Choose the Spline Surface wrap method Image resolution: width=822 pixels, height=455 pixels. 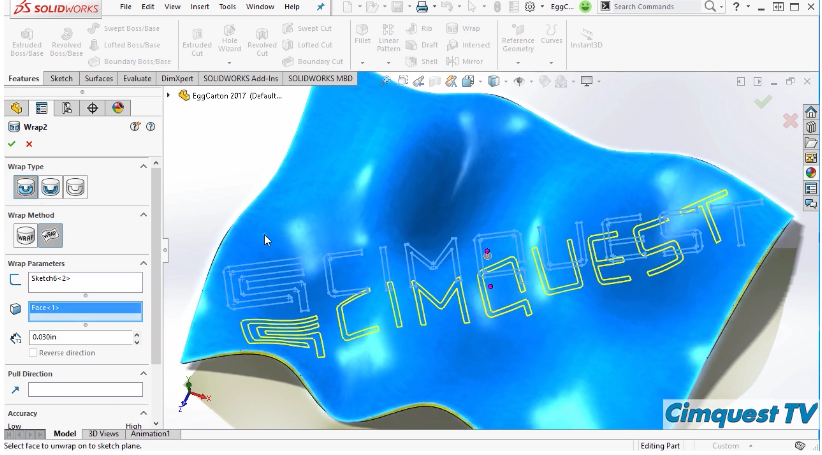pyautogui.click(x=50, y=235)
